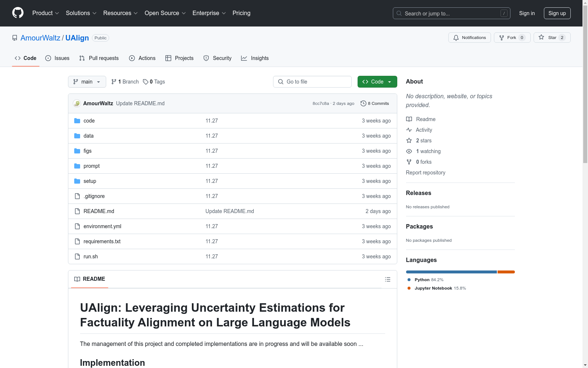Switch to the Insights tab
This screenshot has width=588, height=368.
255,58
